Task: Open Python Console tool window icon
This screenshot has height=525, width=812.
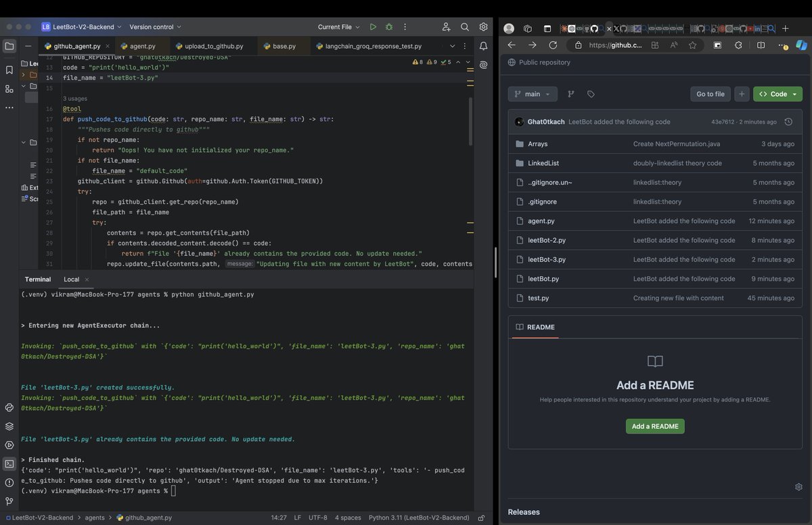Action: (x=9, y=407)
